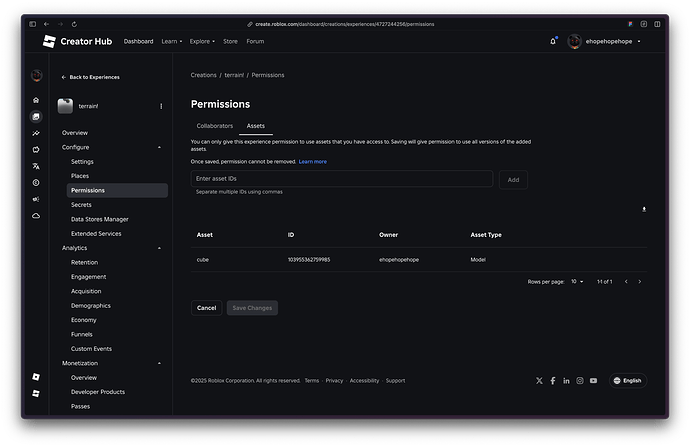This screenshot has height=446, width=690.
Task: Open the cloud icon in the left rail
Action: [x=36, y=216]
